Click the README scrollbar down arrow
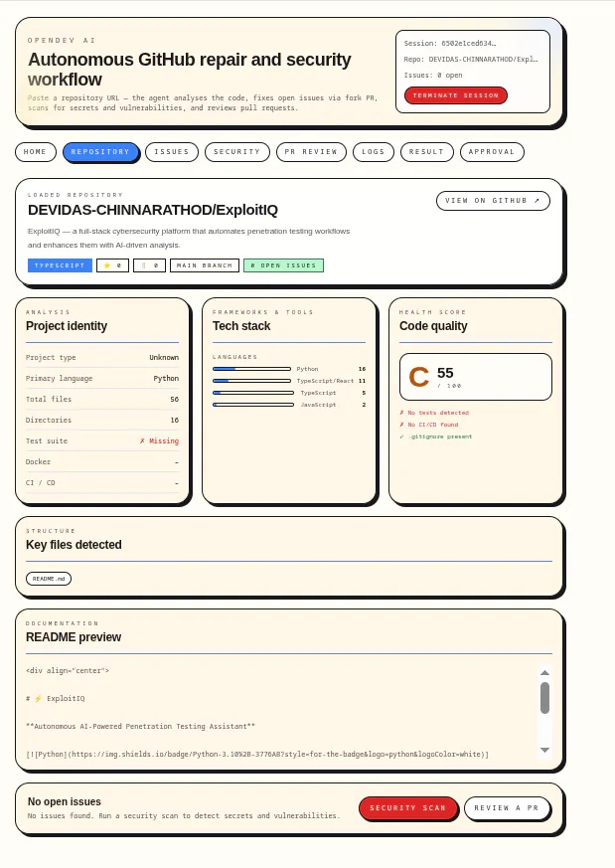 (544, 750)
